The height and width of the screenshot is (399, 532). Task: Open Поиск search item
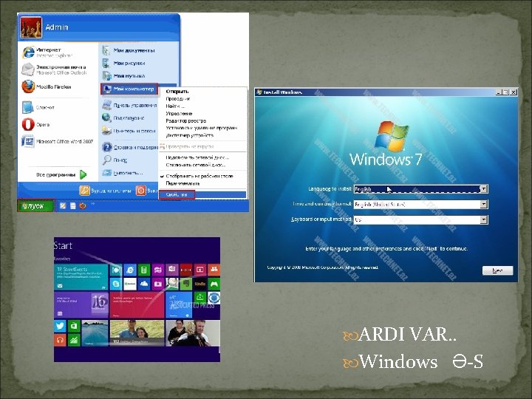(x=115, y=160)
